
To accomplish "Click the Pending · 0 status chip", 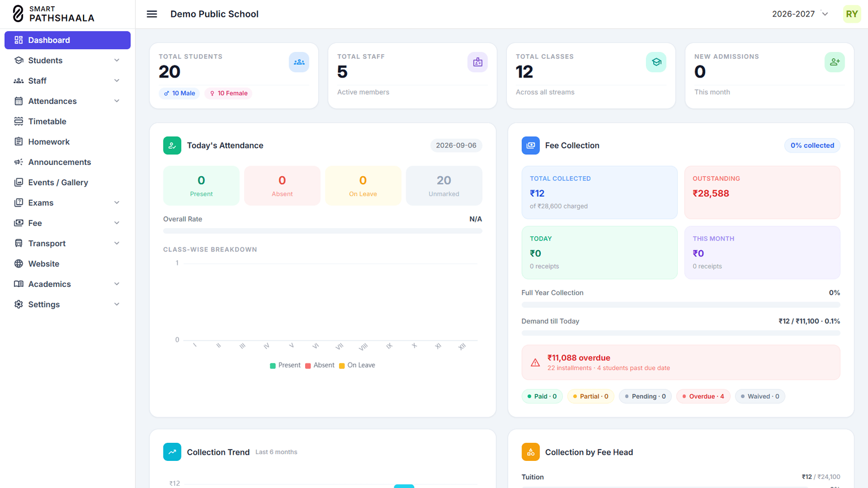I will click(645, 396).
